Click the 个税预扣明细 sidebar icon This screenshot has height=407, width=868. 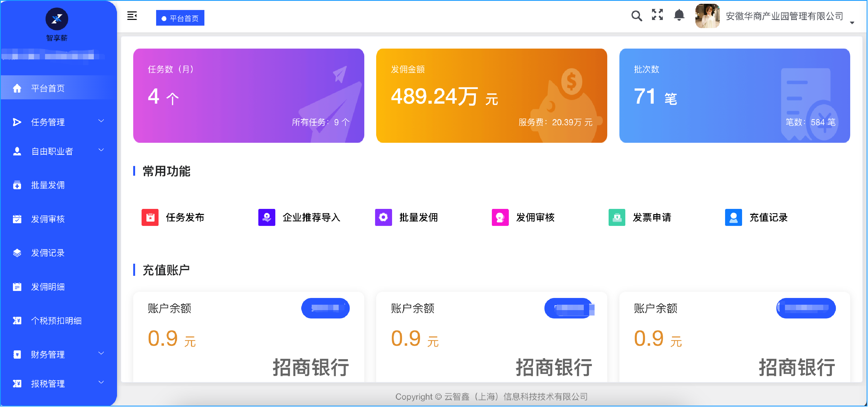(x=17, y=321)
